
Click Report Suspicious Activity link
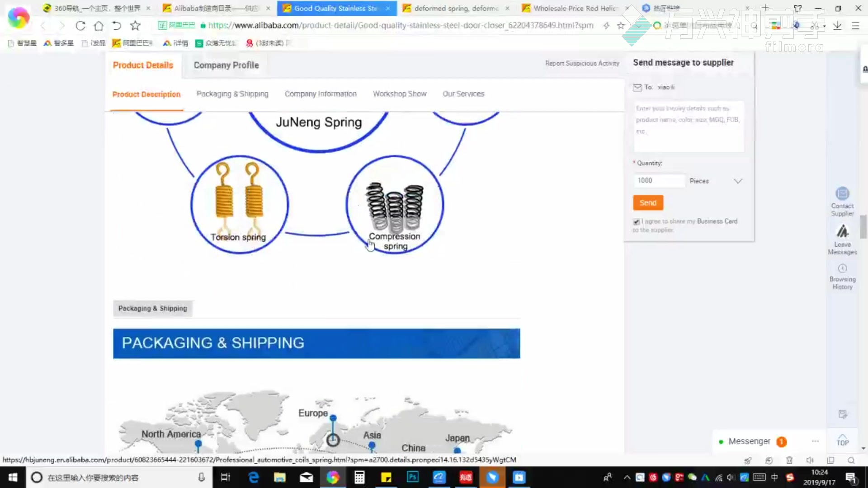pyautogui.click(x=582, y=63)
